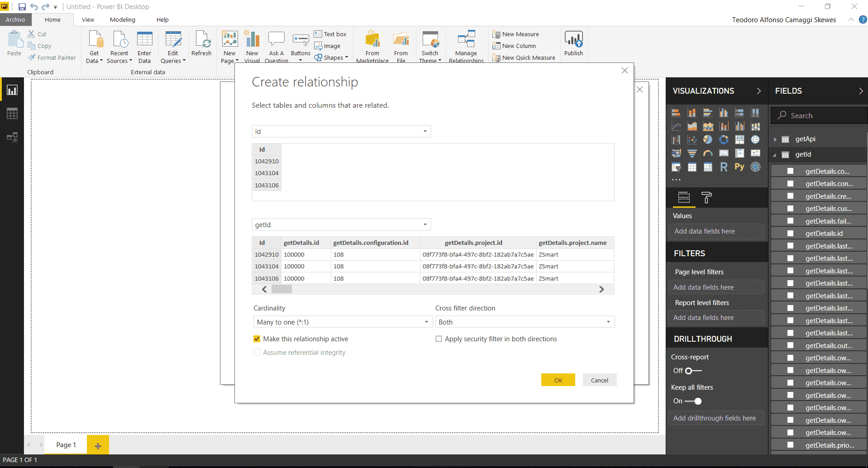Check the getDetails.id field
Screen dimensions: 868x468
pyautogui.click(x=791, y=233)
